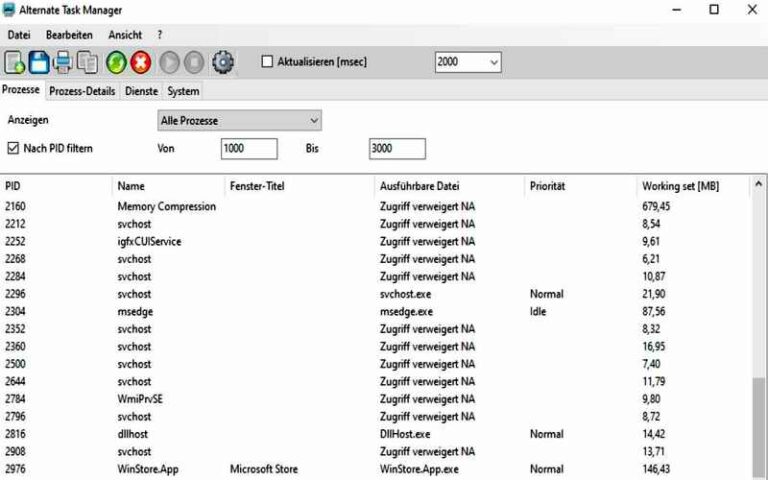768x480 pixels.
Task: Click PID 2360 in the list
Action: pyautogui.click(x=15, y=346)
